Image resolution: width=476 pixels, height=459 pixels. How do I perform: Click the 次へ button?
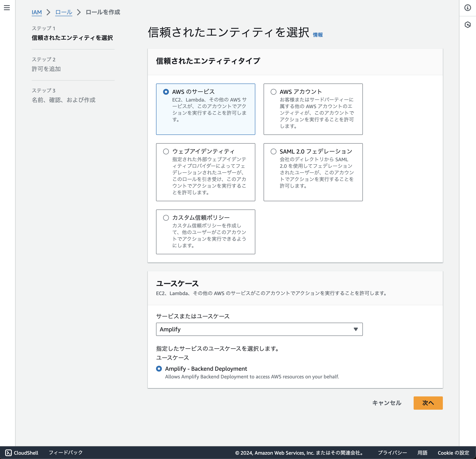pyautogui.click(x=428, y=403)
